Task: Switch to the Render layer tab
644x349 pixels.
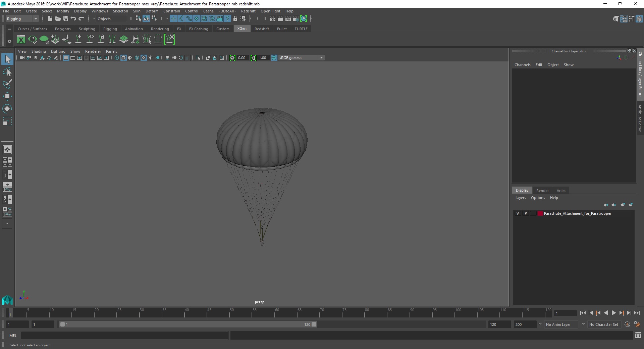Action: click(x=542, y=191)
